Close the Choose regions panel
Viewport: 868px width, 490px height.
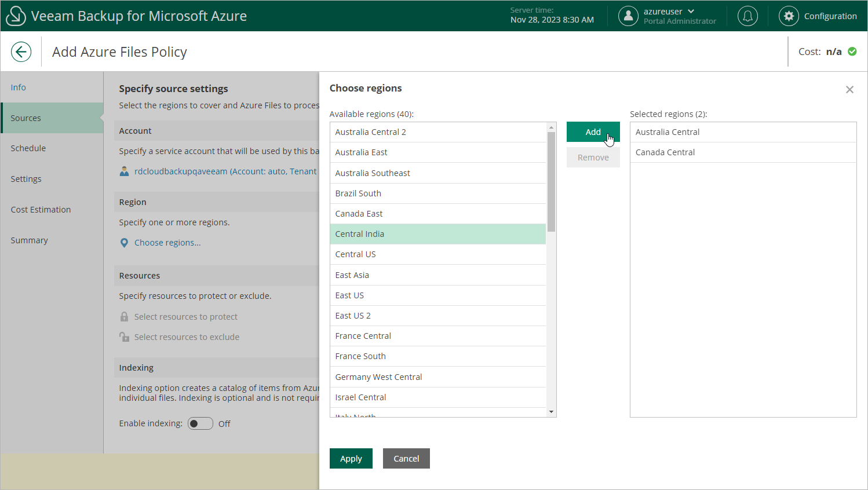point(849,90)
